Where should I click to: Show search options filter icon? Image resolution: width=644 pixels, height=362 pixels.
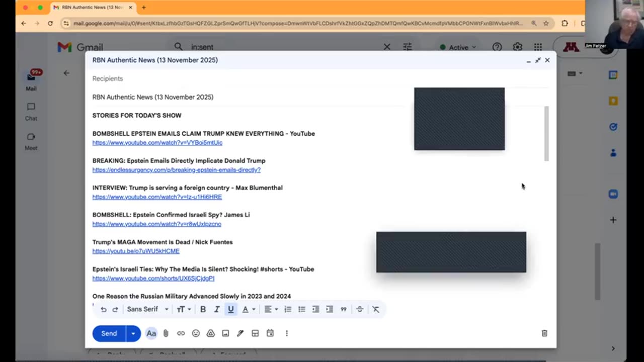[x=408, y=47]
